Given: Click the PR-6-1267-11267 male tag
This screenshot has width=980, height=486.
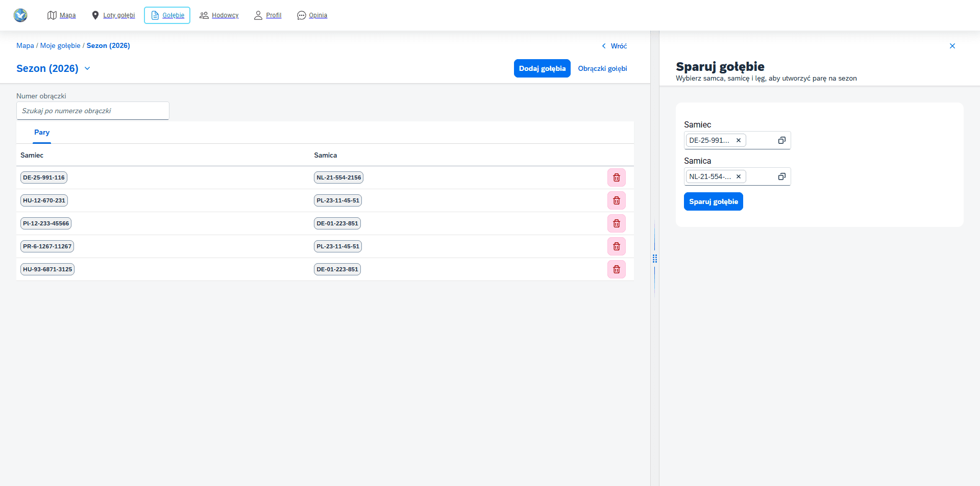Looking at the screenshot, I should 47,246.
